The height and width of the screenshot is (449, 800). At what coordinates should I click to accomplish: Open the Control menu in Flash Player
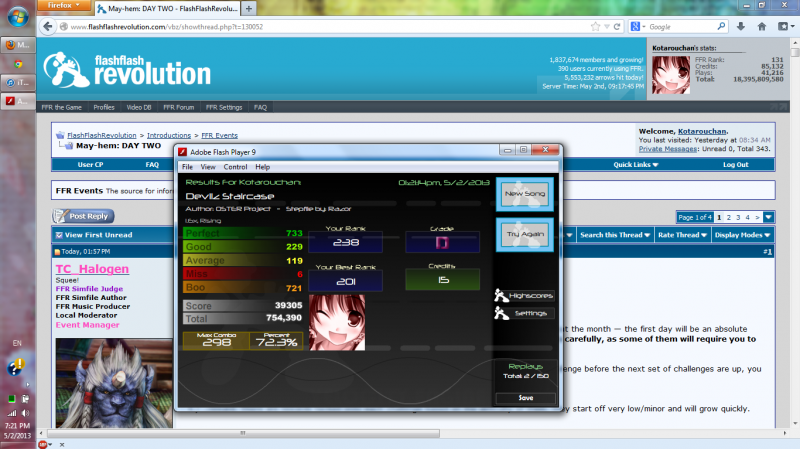235,167
